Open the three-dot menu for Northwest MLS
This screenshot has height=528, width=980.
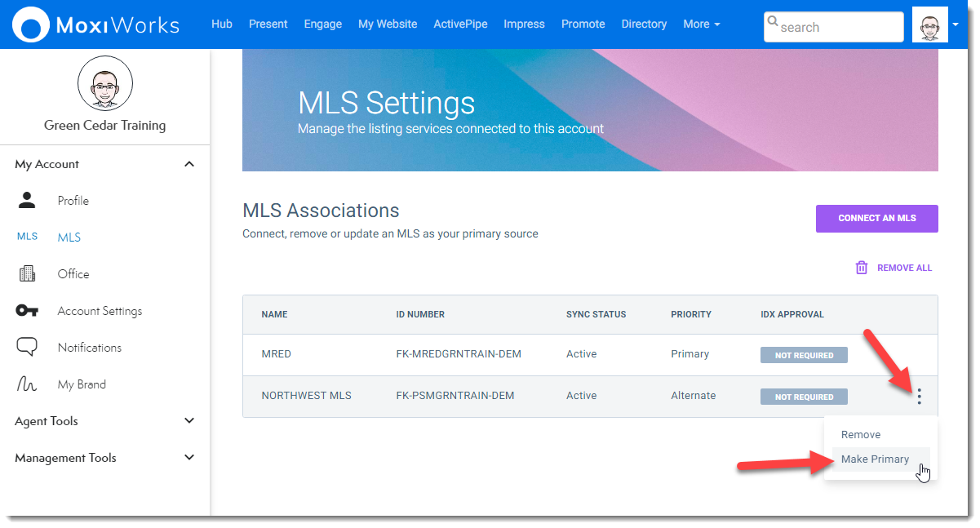tap(919, 397)
